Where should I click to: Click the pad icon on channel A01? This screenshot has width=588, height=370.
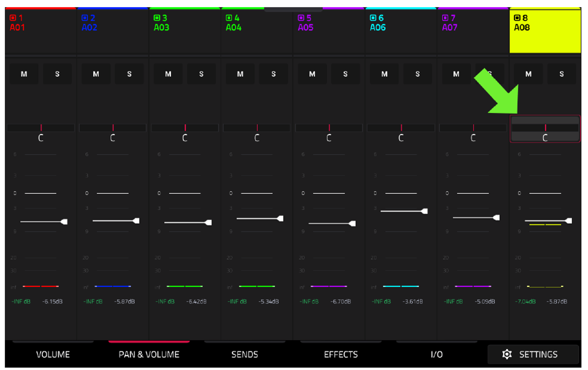click(13, 18)
